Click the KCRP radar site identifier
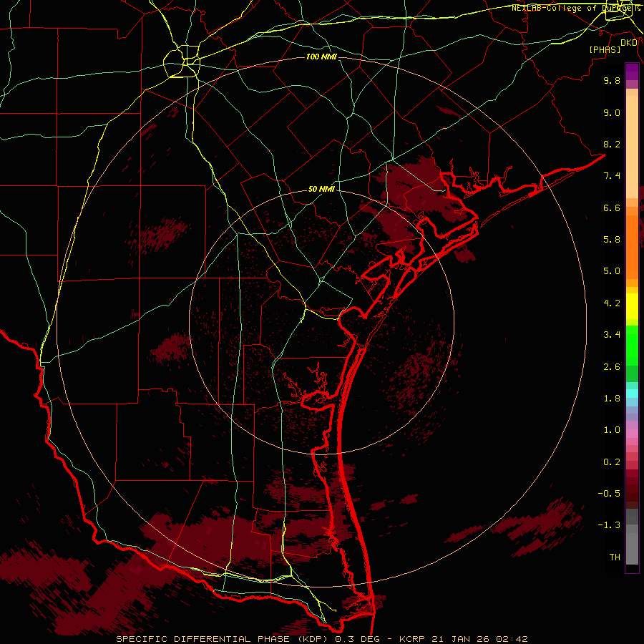Viewport: 644px width, 644px height. click(x=412, y=639)
